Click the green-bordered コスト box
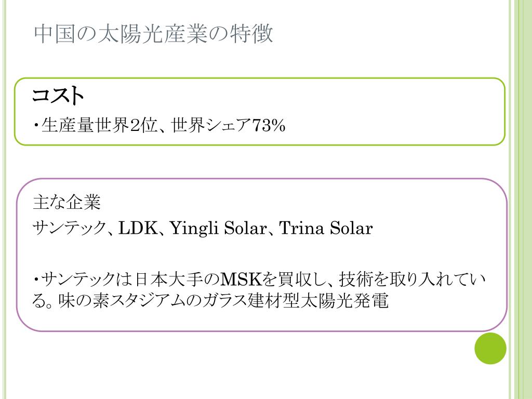This screenshot has width=532, height=399. [x=260, y=112]
